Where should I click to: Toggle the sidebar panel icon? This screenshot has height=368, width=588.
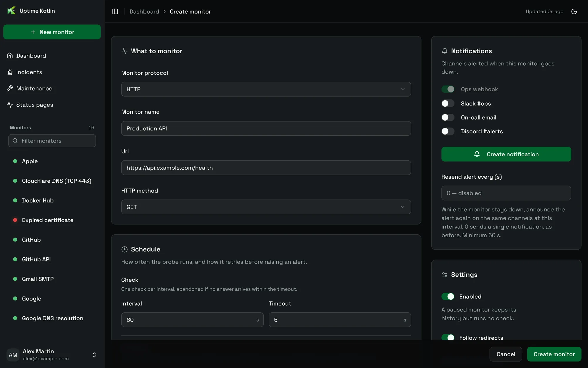click(x=115, y=11)
